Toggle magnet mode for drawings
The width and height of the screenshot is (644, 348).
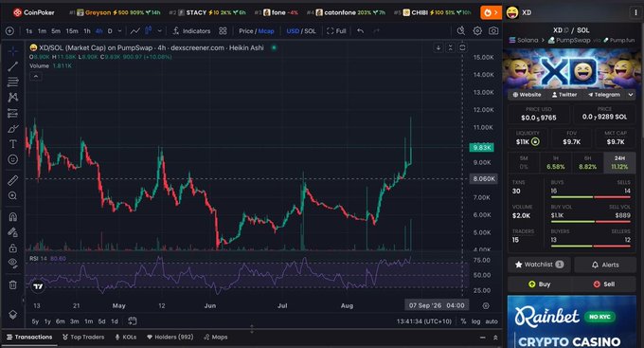point(12,216)
